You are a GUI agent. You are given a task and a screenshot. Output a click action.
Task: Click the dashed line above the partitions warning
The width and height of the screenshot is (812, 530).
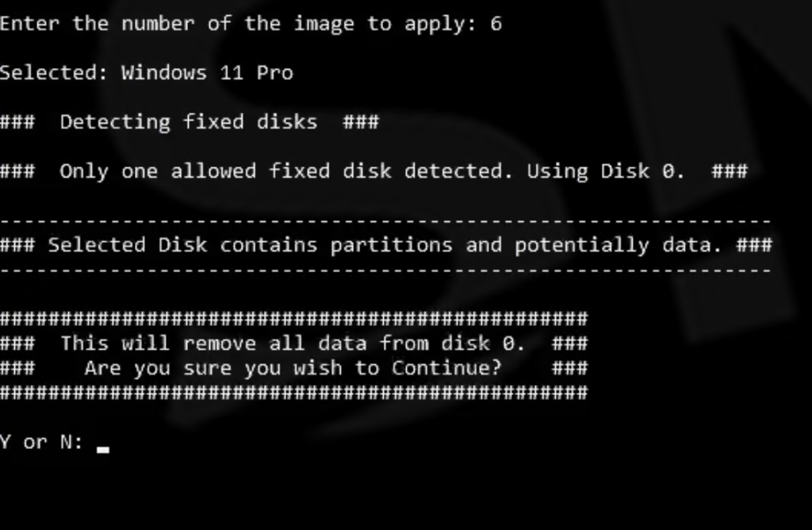(x=385, y=221)
